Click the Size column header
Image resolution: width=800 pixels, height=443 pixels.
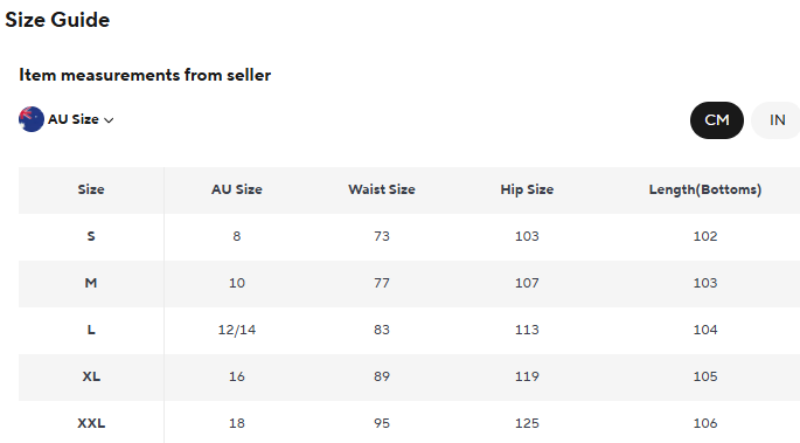(x=91, y=190)
